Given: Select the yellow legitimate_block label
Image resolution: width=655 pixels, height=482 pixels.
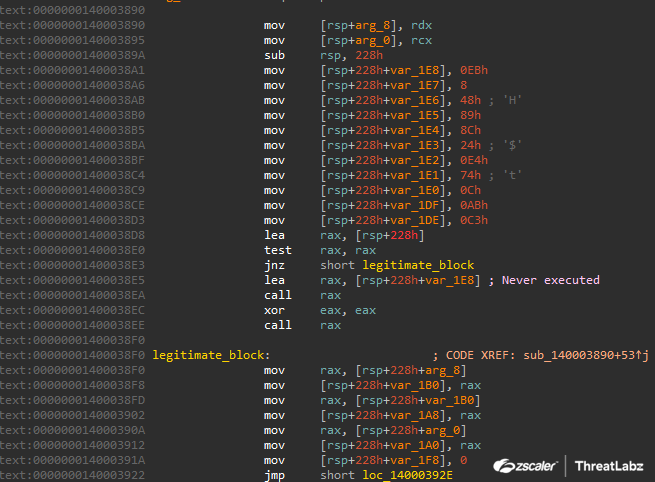Looking at the screenshot, I should click(x=208, y=354).
